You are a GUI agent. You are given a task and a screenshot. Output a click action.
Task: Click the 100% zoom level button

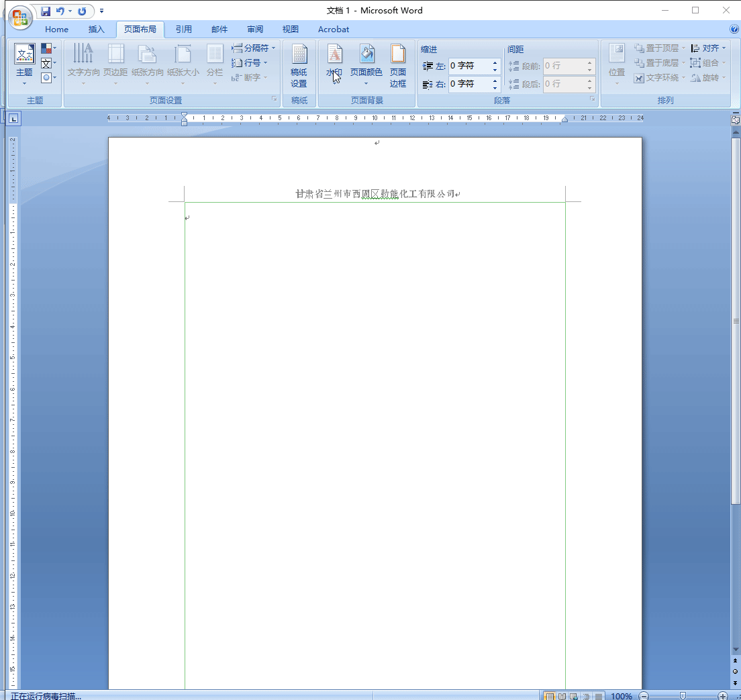tap(621, 696)
